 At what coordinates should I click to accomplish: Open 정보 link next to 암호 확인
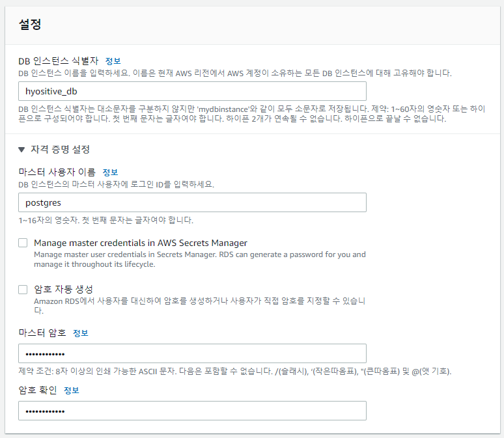tap(72, 390)
